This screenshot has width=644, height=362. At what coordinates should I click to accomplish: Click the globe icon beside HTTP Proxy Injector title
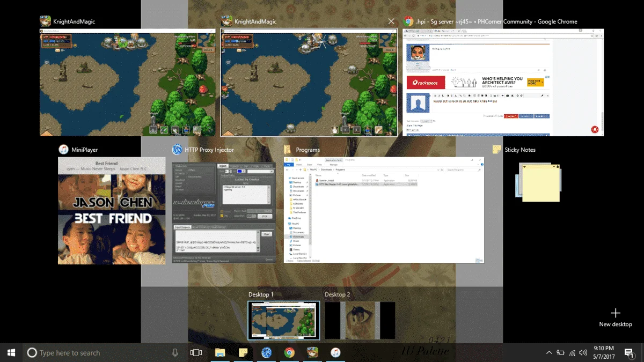[x=177, y=150]
